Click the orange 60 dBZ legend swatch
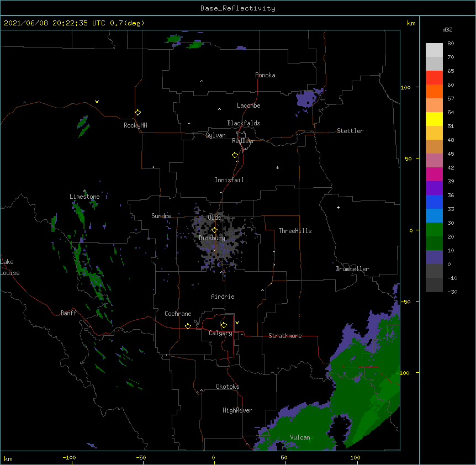 click(434, 91)
